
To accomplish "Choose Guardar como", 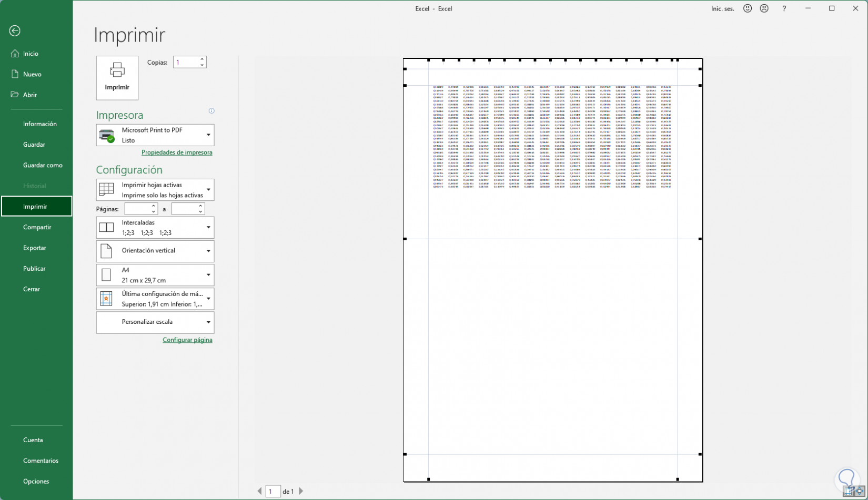I will tap(36, 165).
